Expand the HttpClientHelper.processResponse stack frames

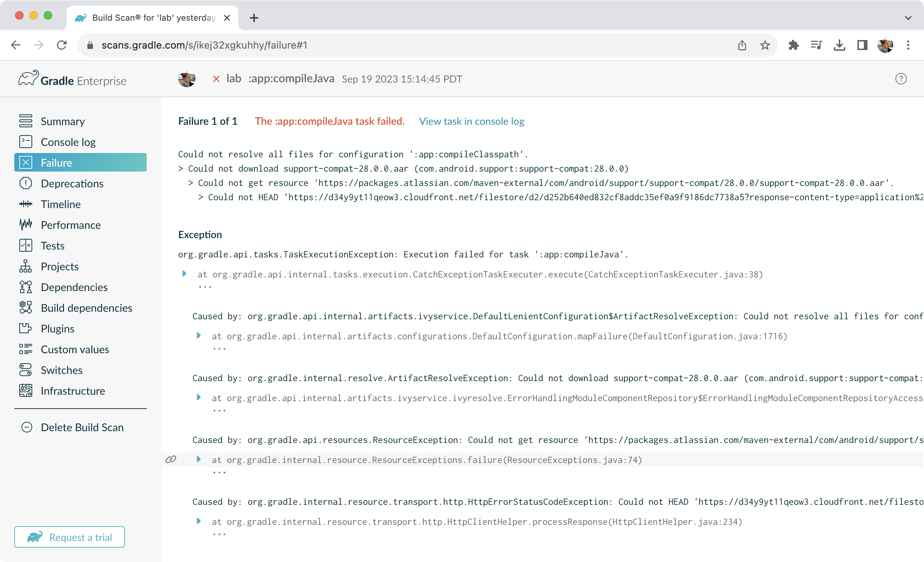198,521
